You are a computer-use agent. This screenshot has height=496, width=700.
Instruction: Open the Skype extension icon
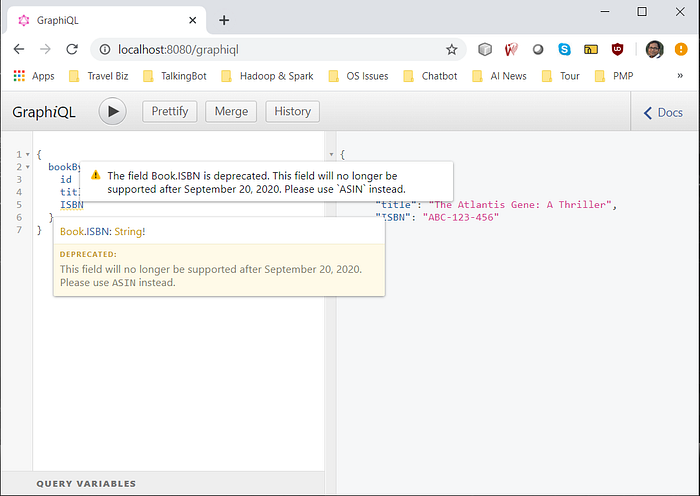[x=564, y=49]
